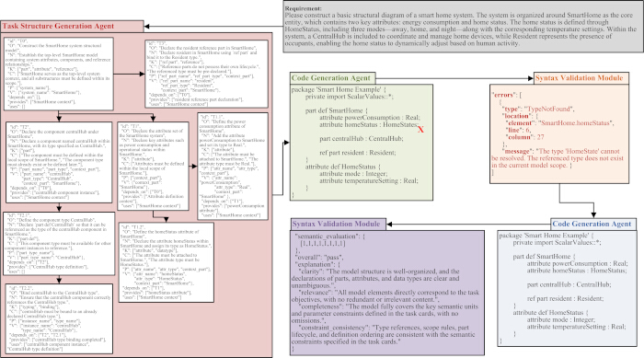Click "attribute temperatureSetting : Real;" in blue box
The image size is (644, 358).
(576, 327)
